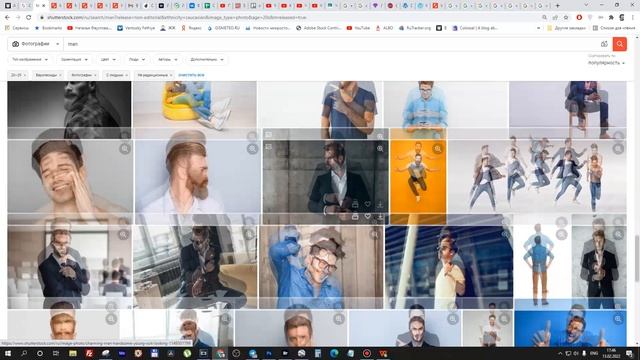Open RuTracker.org bookmark
Screen dimensions: 640x360
(x=415, y=28)
